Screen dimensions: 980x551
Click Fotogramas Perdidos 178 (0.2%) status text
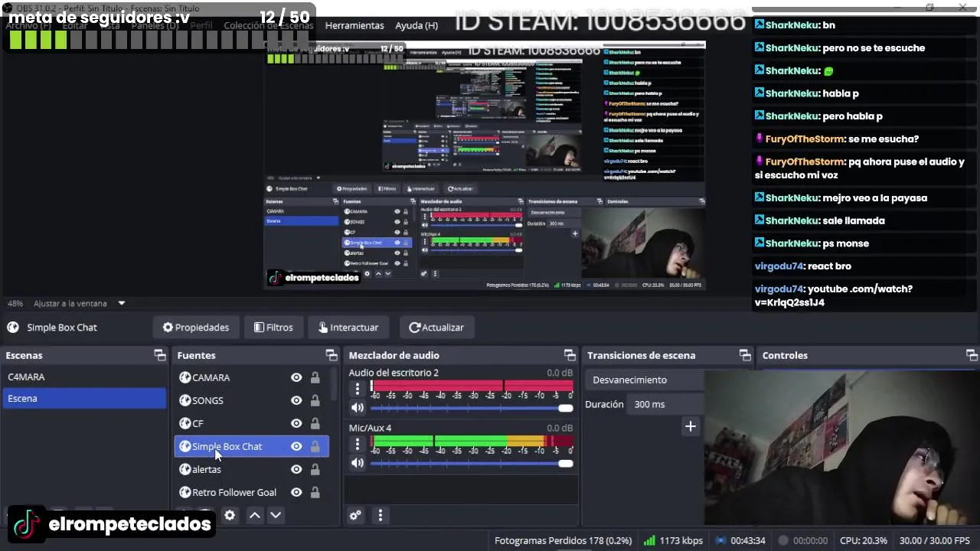(563, 540)
